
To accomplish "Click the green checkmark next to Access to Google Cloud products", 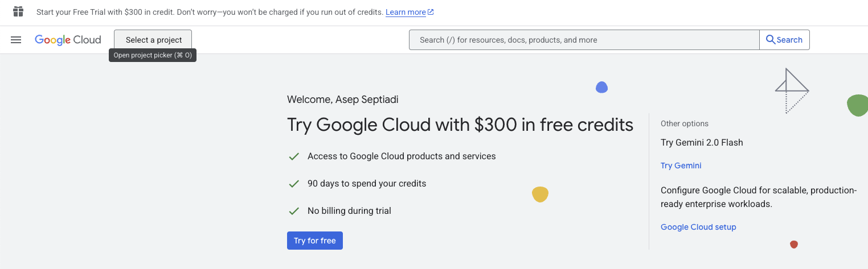I will point(294,156).
